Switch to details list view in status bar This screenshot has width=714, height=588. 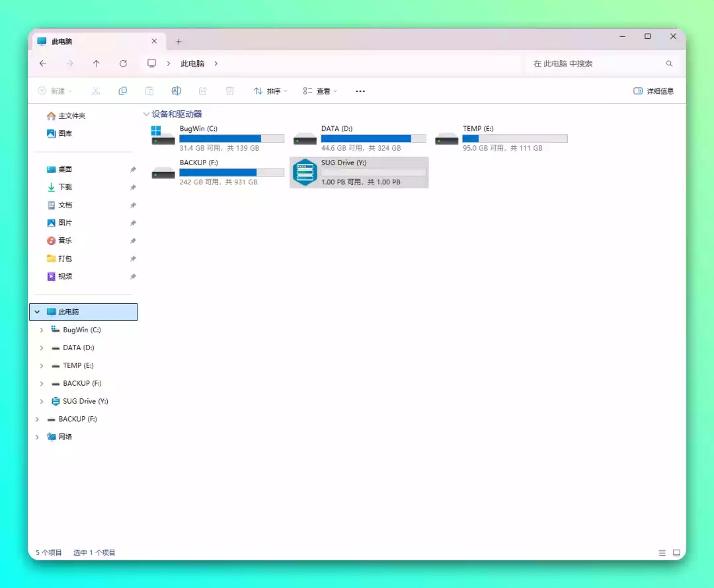pyautogui.click(x=662, y=552)
